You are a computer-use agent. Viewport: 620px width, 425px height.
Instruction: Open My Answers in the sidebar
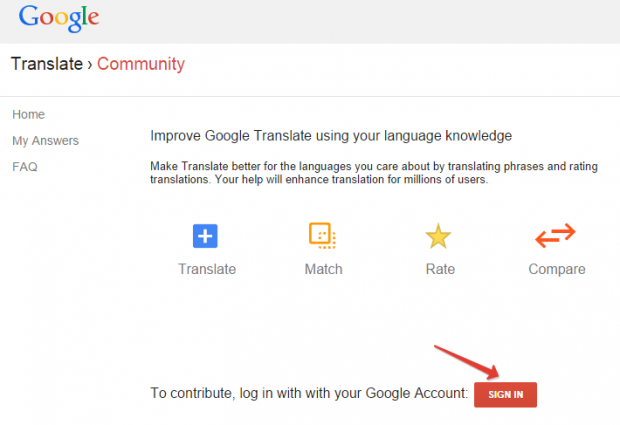(45, 141)
